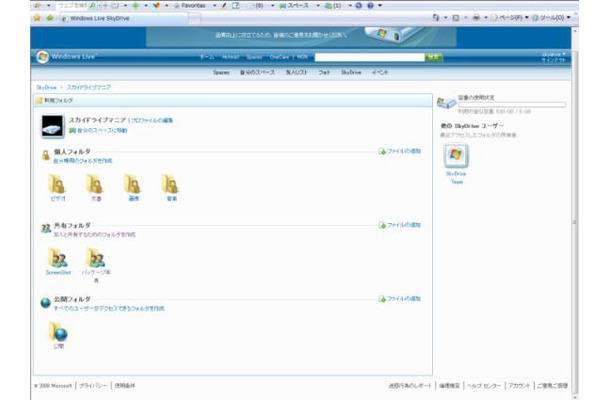Click the toolbar web search input box
This screenshot has height=400, width=610.
point(73,5)
